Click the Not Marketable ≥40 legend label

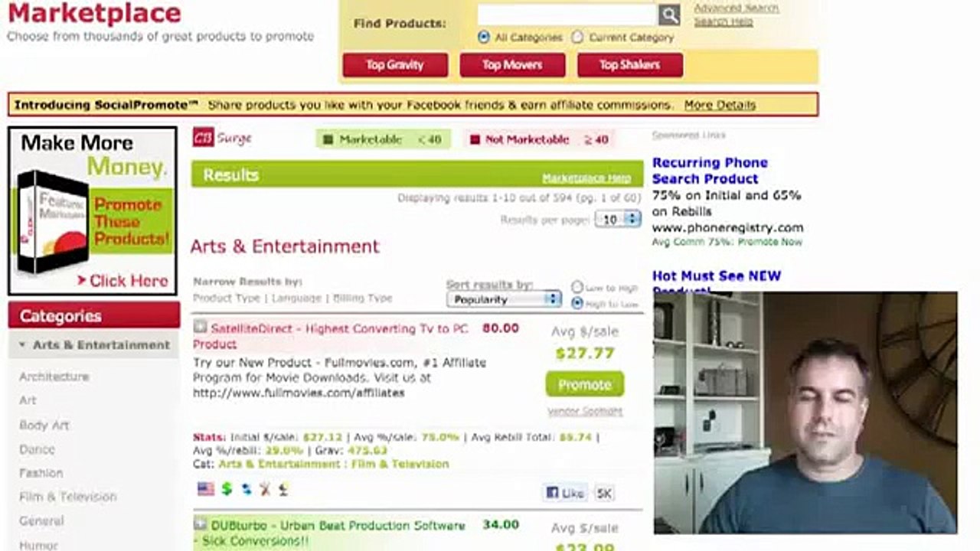click(x=539, y=139)
